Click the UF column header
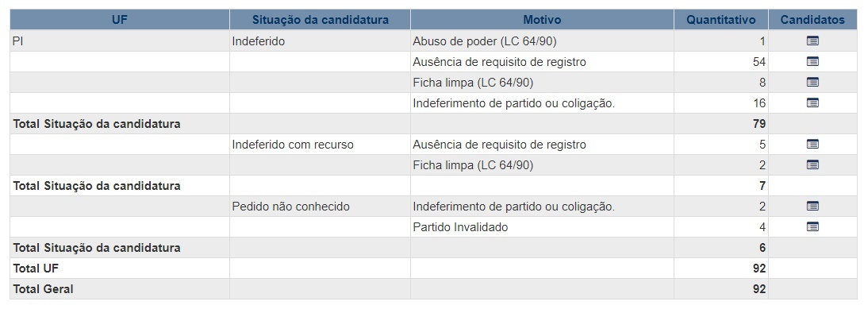The height and width of the screenshot is (313, 868). coord(120,20)
